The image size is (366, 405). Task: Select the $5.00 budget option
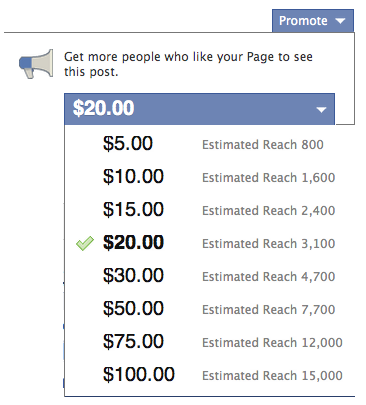(x=210, y=144)
